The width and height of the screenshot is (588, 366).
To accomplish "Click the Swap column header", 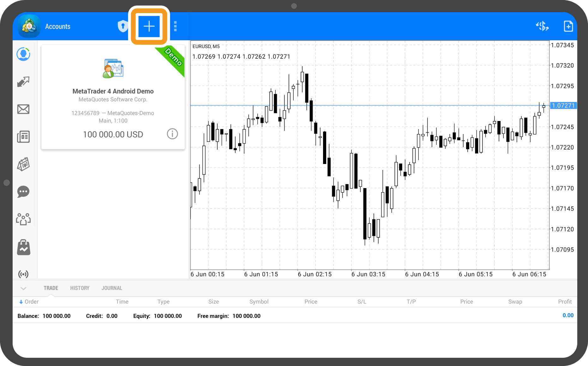I will click(x=515, y=302).
